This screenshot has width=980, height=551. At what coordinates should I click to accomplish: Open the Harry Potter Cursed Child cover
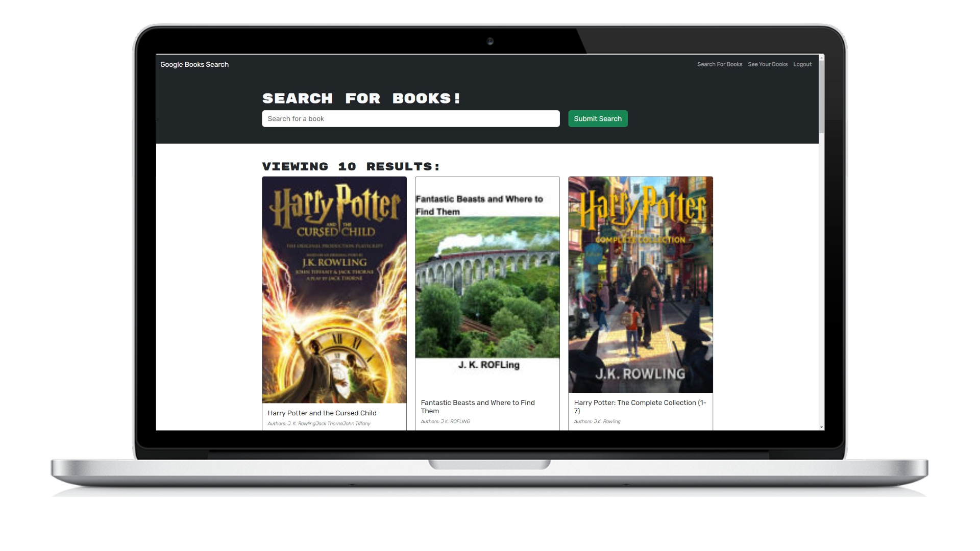click(x=334, y=290)
